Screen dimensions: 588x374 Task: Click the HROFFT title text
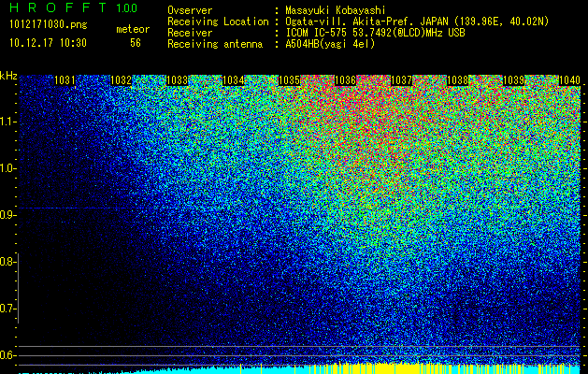[58, 7]
